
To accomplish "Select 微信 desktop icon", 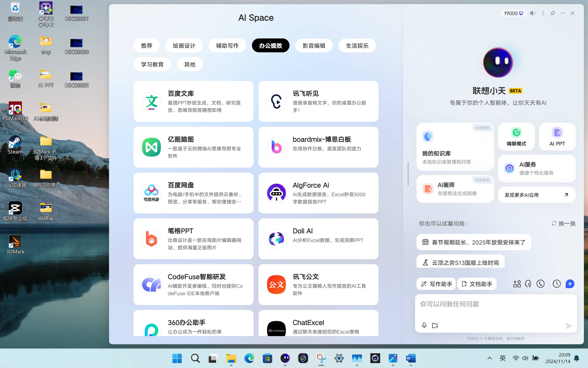I will coord(15,78).
